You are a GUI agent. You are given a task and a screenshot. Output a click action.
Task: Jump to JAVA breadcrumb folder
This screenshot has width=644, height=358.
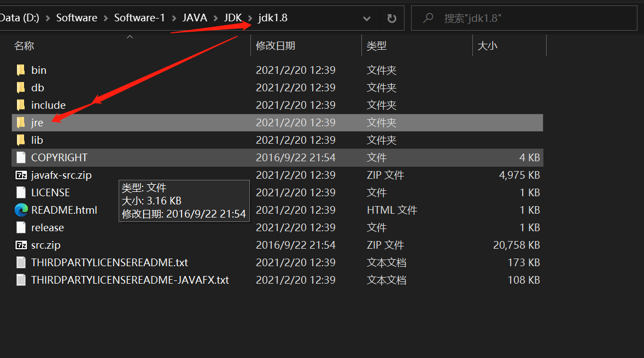(x=195, y=18)
